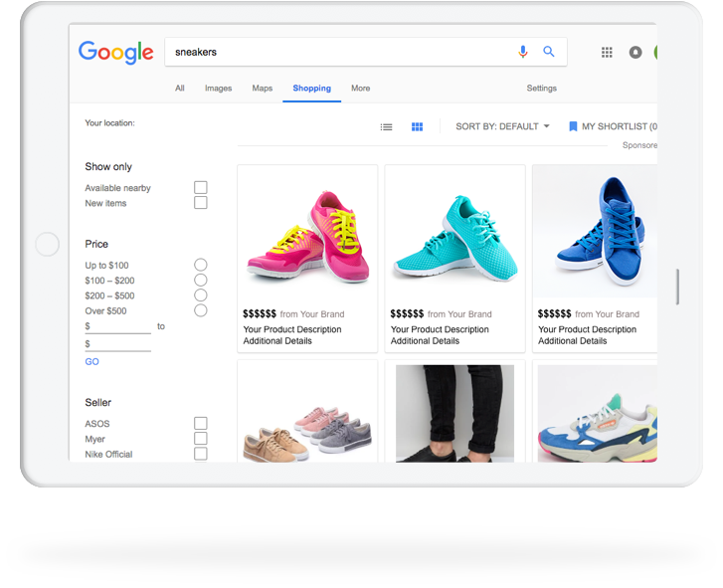
Task: Open the Settings menu
Action: [x=541, y=89]
